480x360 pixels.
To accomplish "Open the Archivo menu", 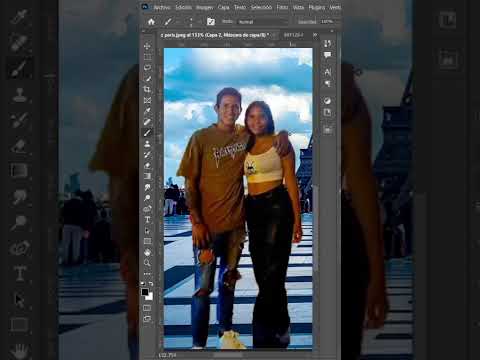I will pos(162,7).
